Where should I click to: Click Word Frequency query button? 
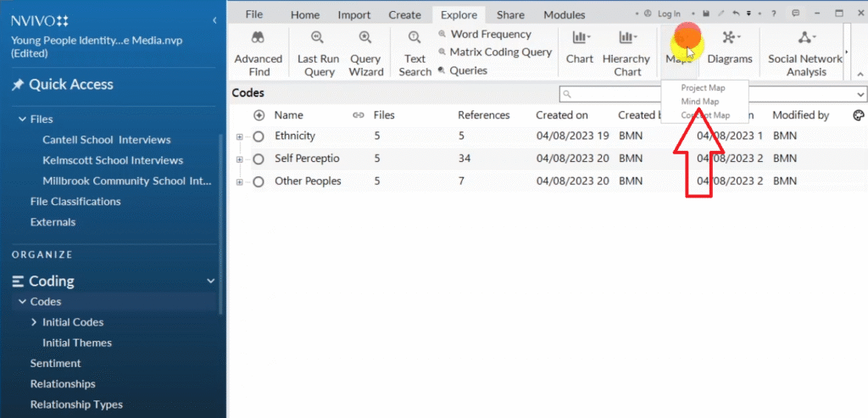[490, 34]
